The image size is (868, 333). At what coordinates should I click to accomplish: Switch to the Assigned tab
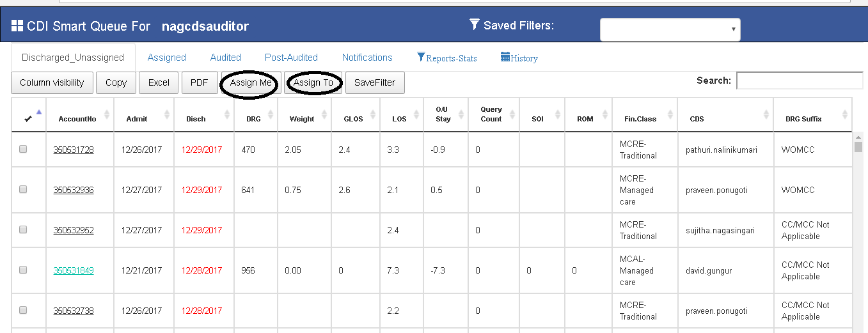(x=166, y=58)
